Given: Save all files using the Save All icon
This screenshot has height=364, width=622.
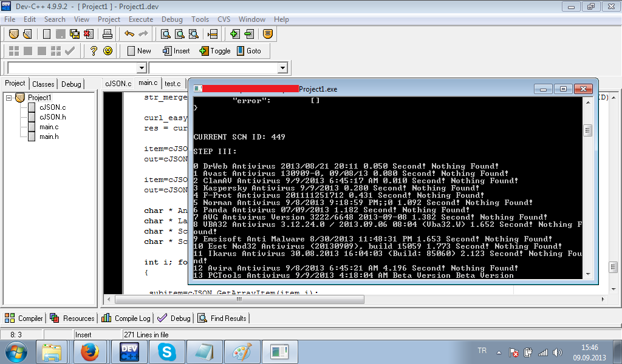Looking at the screenshot, I should (x=75, y=34).
